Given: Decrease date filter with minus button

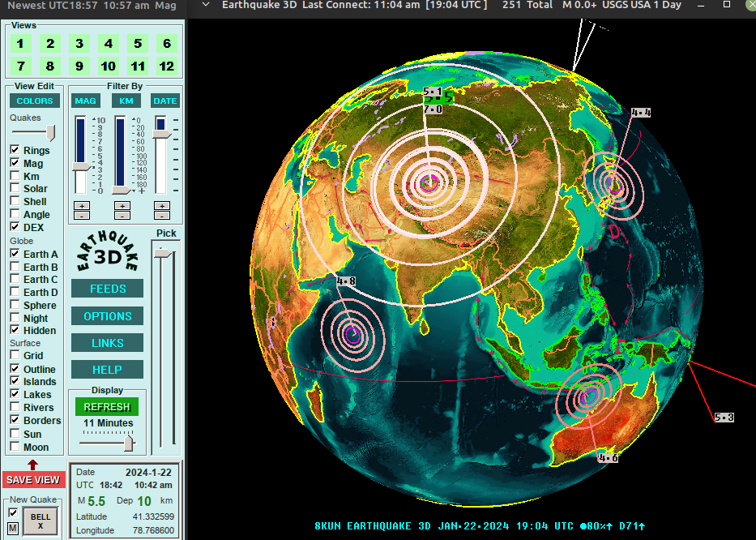Looking at the screenshot, I should [x=162, y=215].
